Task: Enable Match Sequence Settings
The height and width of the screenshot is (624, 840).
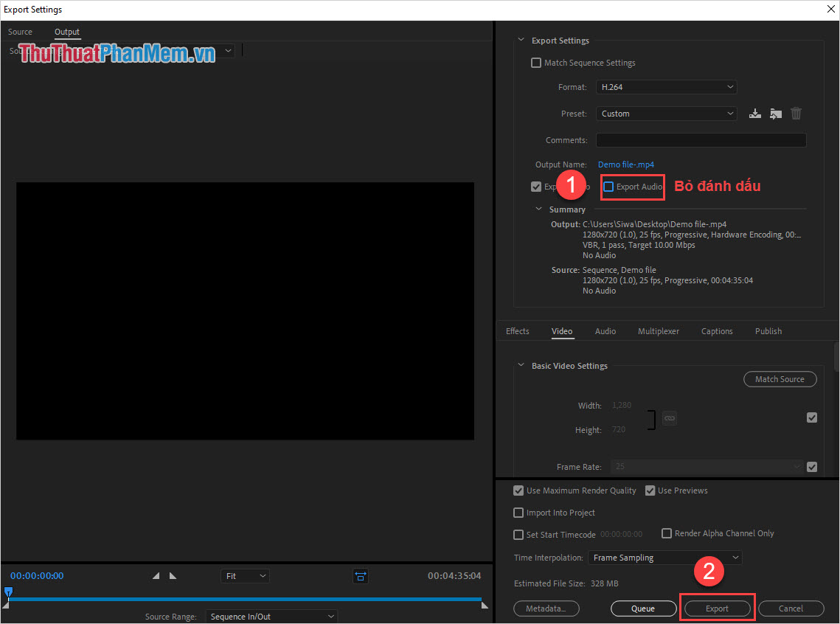Action: click(535, 62)
